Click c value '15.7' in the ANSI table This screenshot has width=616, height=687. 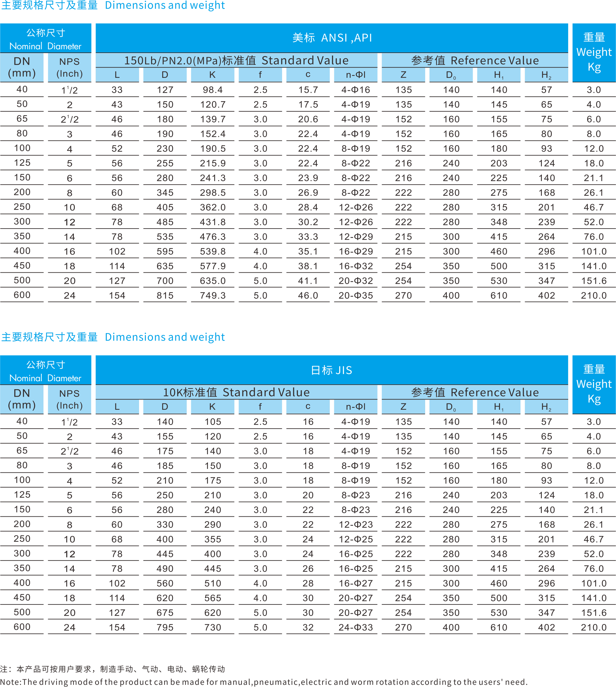308,90
